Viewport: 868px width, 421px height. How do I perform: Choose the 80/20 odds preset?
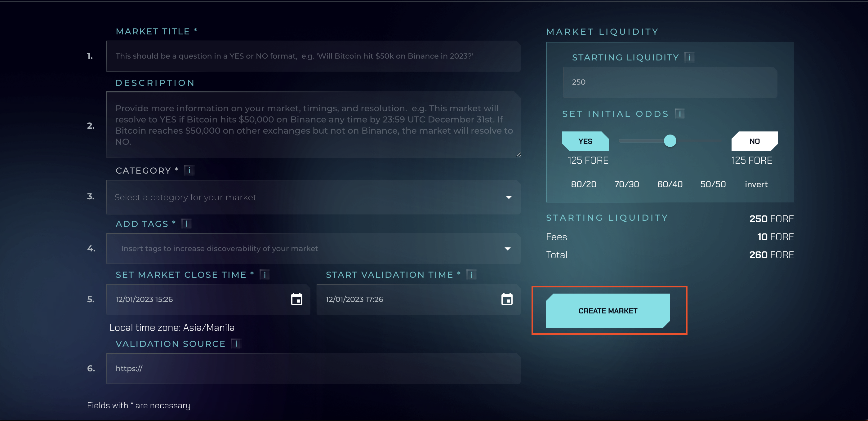coord(583,184)
